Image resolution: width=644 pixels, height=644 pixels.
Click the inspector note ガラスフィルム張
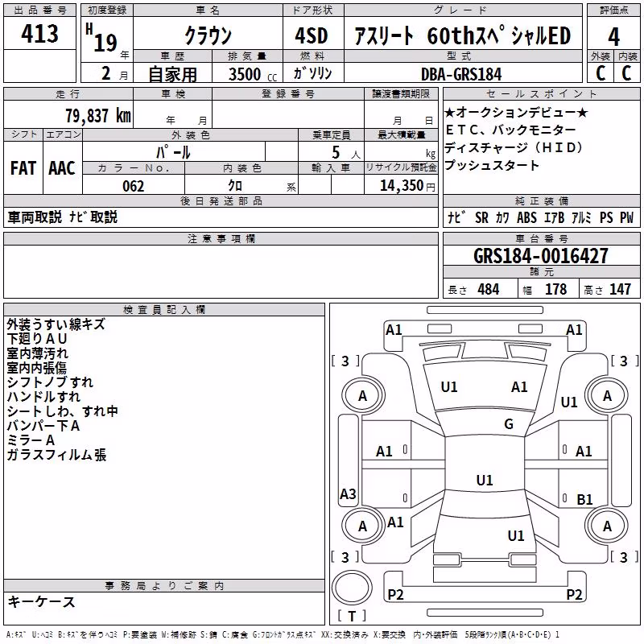[56, 455]
